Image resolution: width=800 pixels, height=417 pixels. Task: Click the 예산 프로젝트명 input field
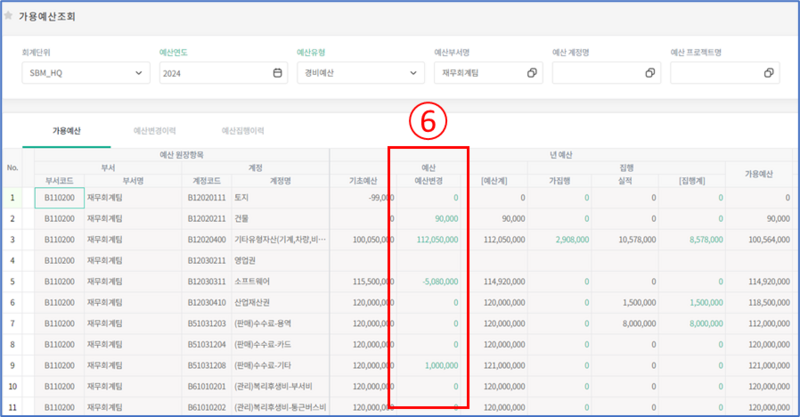[724, 73]
